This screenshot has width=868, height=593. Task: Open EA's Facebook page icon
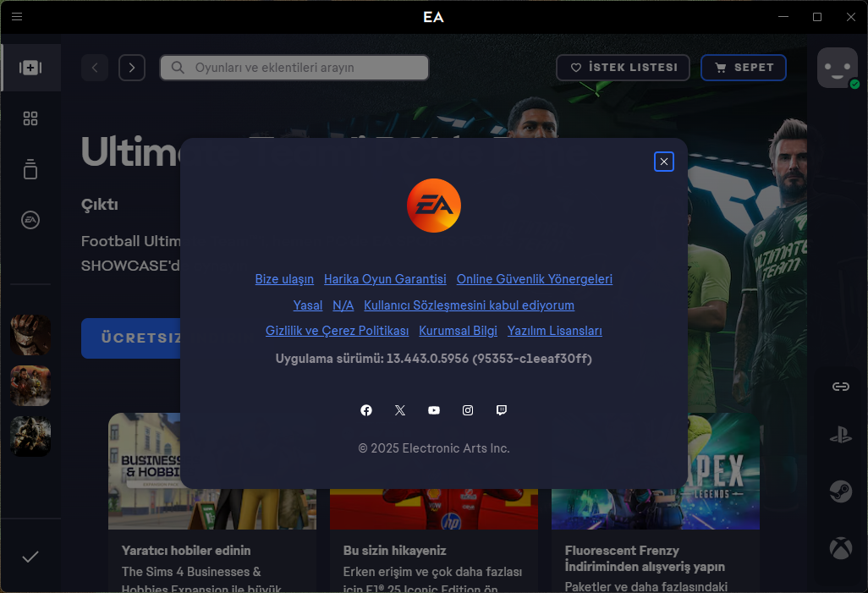[x=366, y=410]
